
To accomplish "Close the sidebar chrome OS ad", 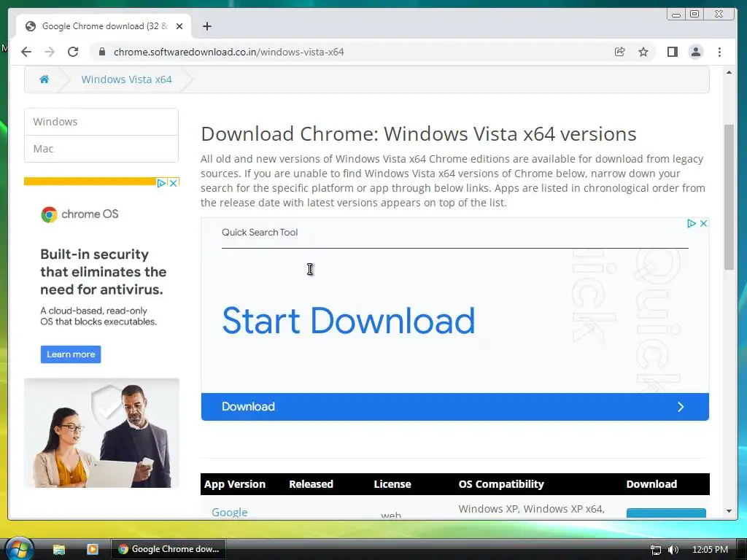I will pyautogui.click(x=174, y=183).
